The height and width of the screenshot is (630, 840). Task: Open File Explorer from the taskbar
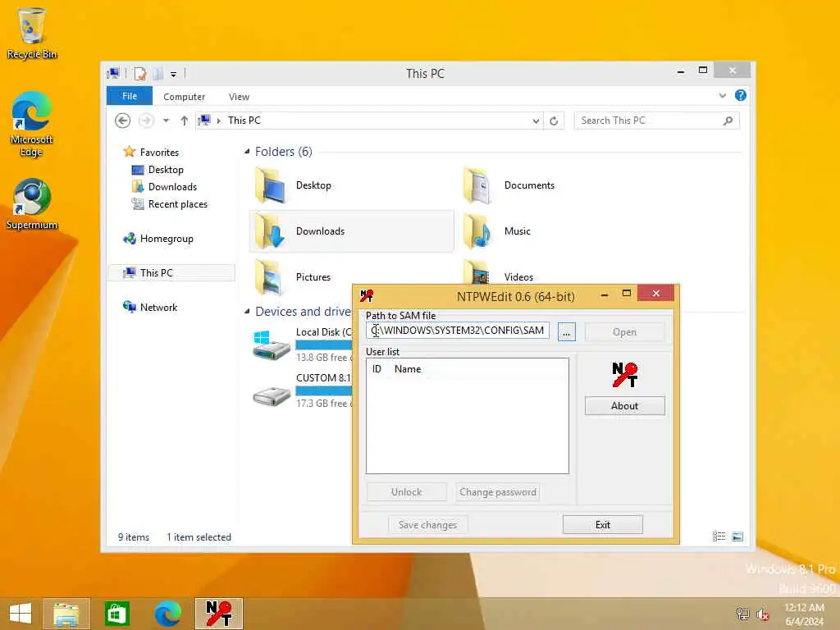tap(66, 614)
